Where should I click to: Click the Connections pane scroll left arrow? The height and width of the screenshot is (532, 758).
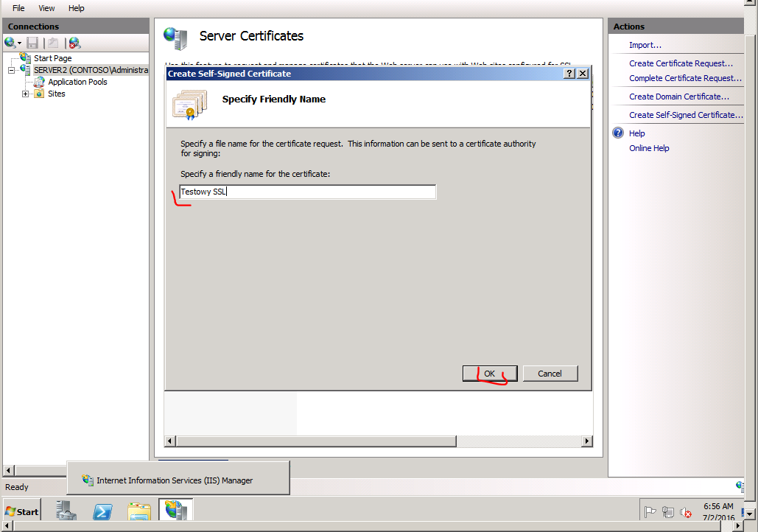click(8, 470)
